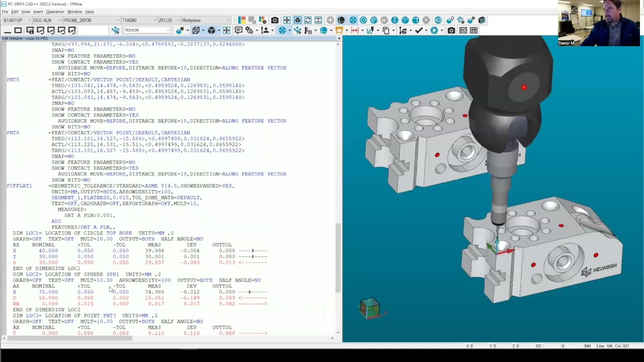Click the 'FEATURES/DAT A PLN,,' line

[83, 227]
